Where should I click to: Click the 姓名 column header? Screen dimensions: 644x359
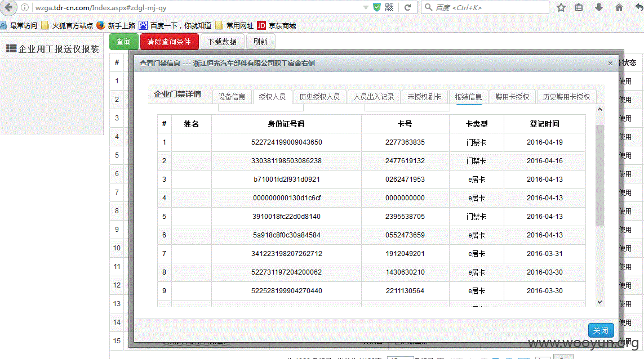click(x=192, y=124)
